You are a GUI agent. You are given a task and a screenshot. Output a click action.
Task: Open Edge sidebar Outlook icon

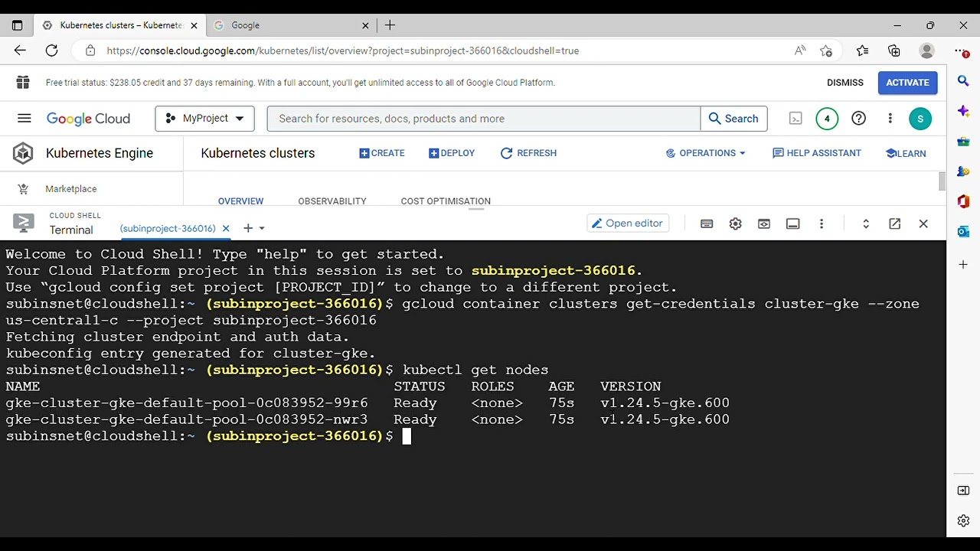click(963, 231)
